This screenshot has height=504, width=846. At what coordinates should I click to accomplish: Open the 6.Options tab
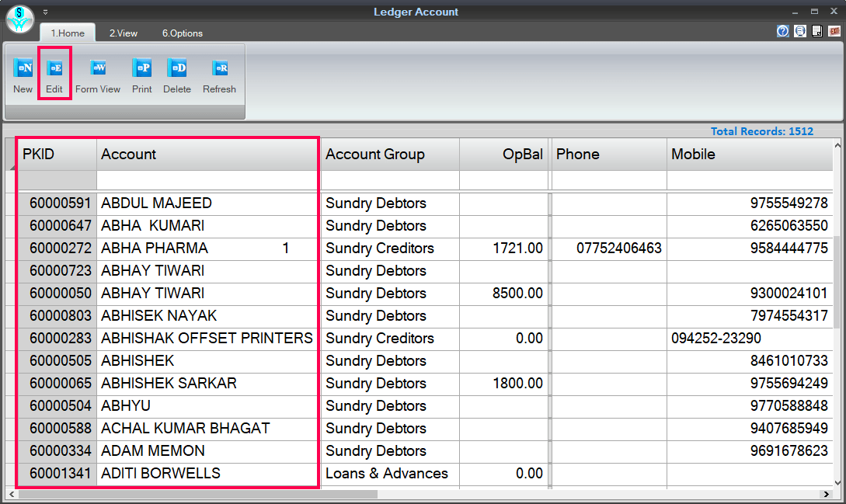(x=182, y=33)
